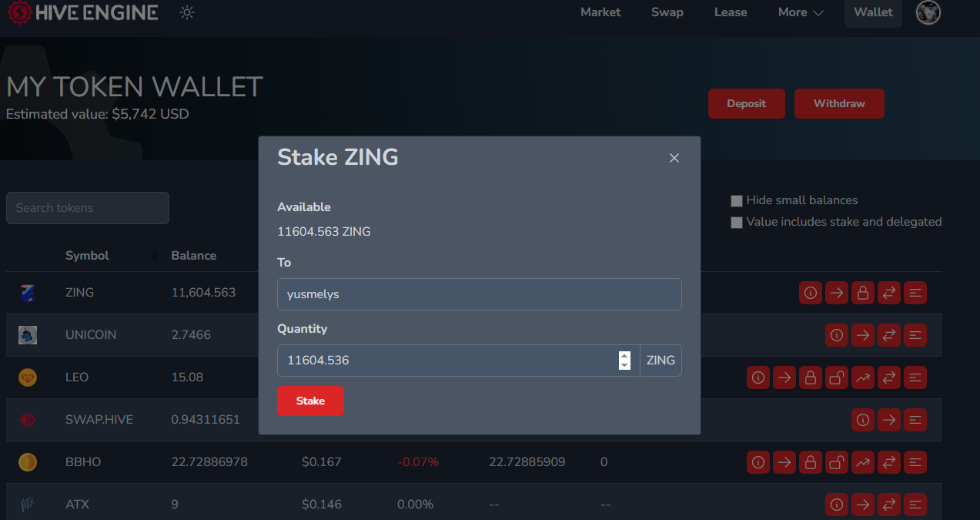
Task: Click the BBHO token logo
Action: pyautogui.click(x=28, y=462)
